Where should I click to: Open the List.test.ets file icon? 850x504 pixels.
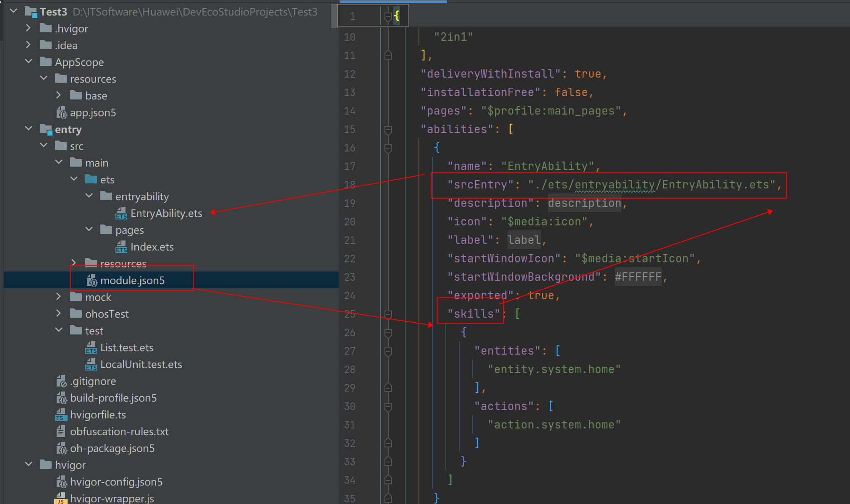(x=91, y=347)
